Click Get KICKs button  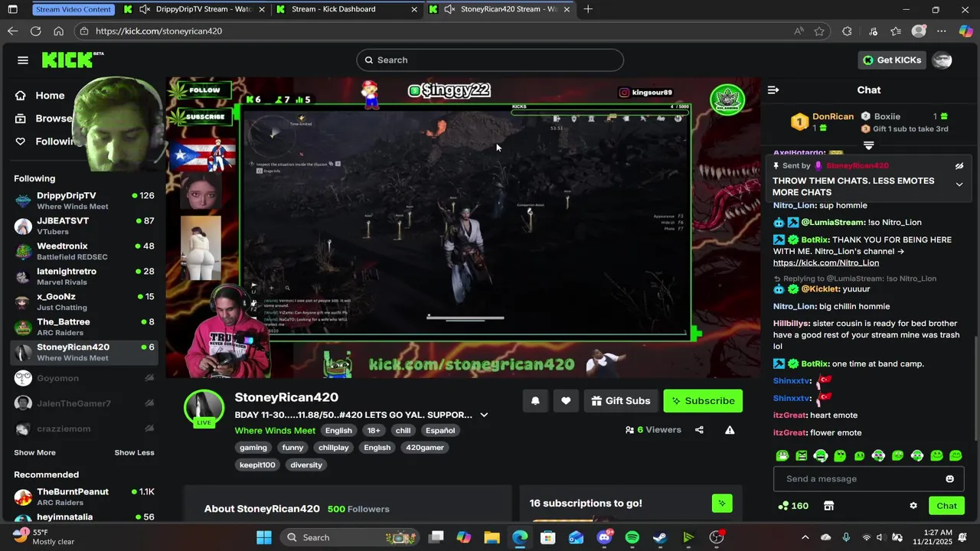892,60
